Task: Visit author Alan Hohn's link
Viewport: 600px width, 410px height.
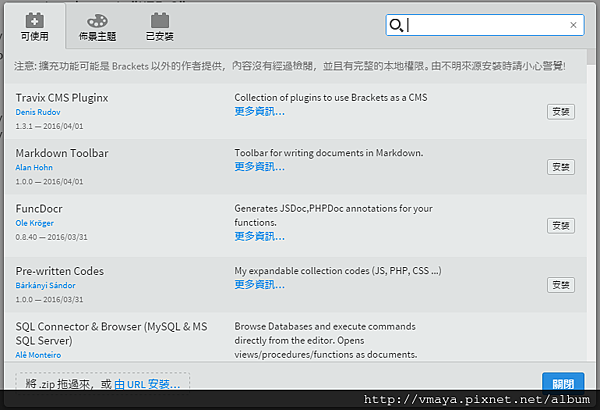Action: click(36, 167)
